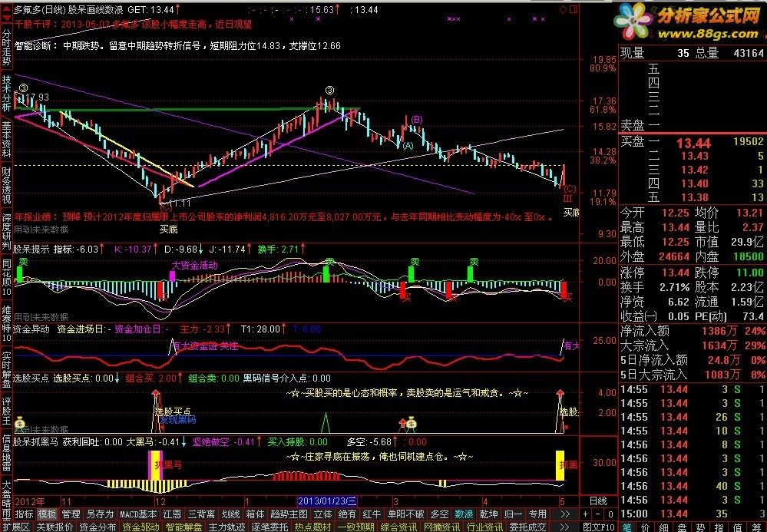The image size is (767, 532).
Task: Open the 委托成交 tab
Action: (527, 527)
